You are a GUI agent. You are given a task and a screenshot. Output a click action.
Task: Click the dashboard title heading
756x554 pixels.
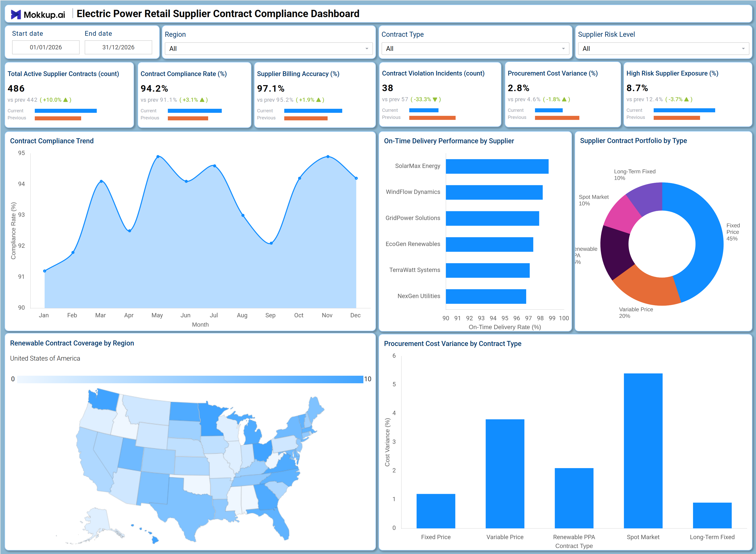click(x=218, y=14)
